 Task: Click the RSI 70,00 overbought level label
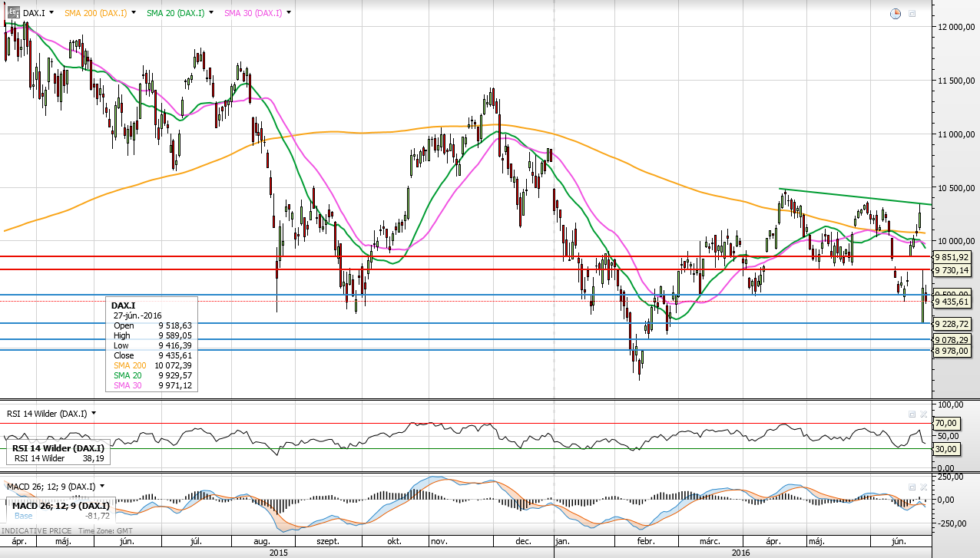tap(945, 423)
